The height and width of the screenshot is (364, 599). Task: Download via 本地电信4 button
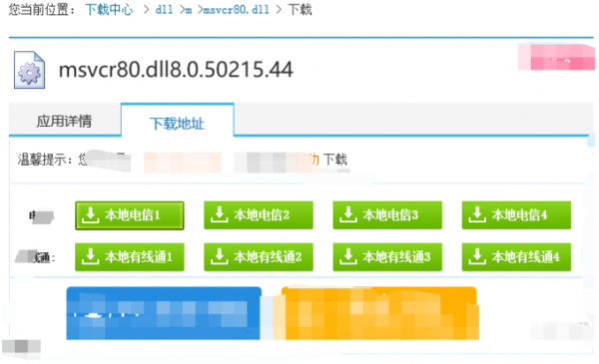click(x=516, y=215)
